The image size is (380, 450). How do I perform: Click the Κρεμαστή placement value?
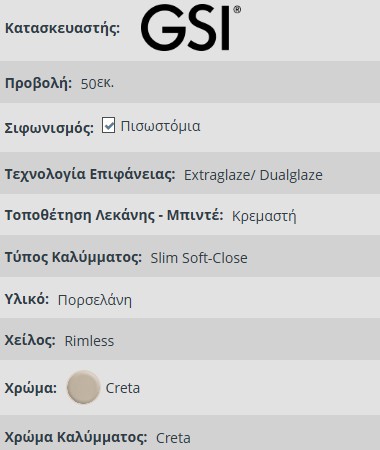click(x=264, y=216)
